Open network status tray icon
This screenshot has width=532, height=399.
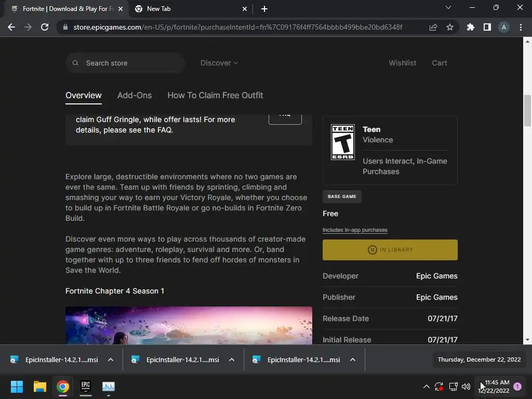[x=453, y=387]
